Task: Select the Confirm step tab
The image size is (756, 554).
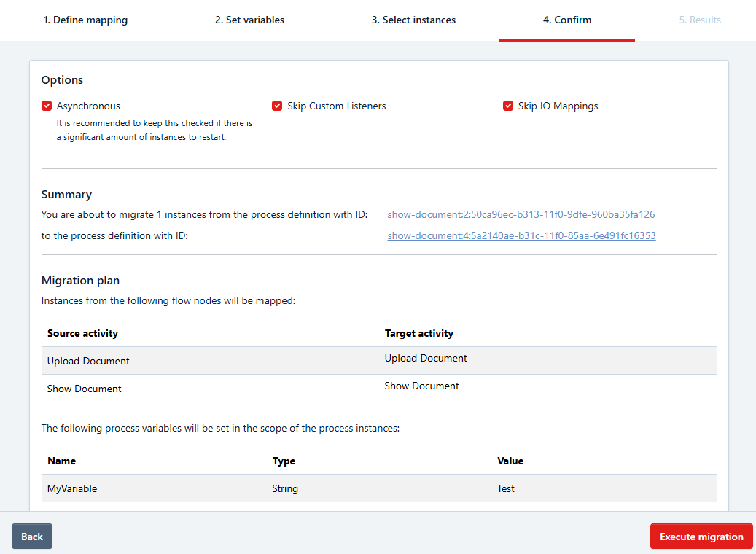Action: click(x=566, y=20)
